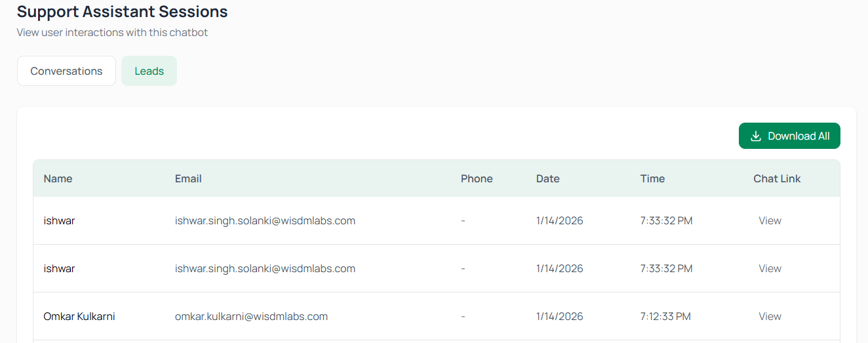Click the Email column header
The width and height of the screenshot is (868, 343).
point(188,178)
